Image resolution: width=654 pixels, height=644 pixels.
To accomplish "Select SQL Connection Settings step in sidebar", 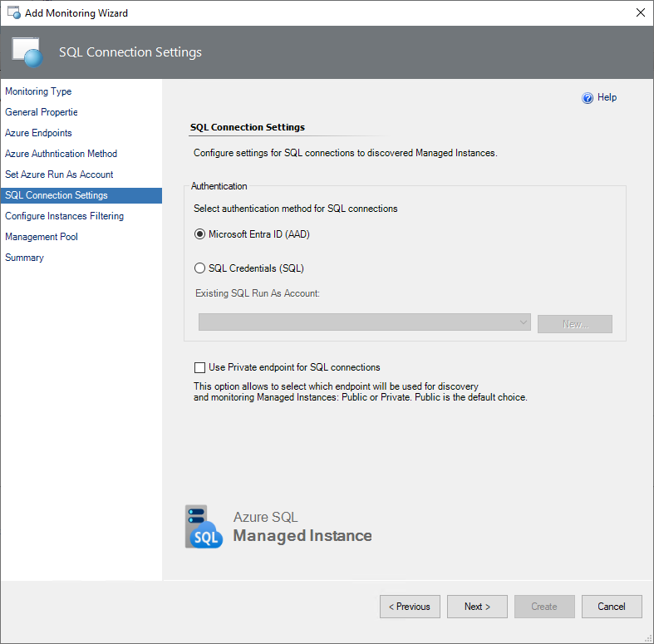I will point(81,195).
